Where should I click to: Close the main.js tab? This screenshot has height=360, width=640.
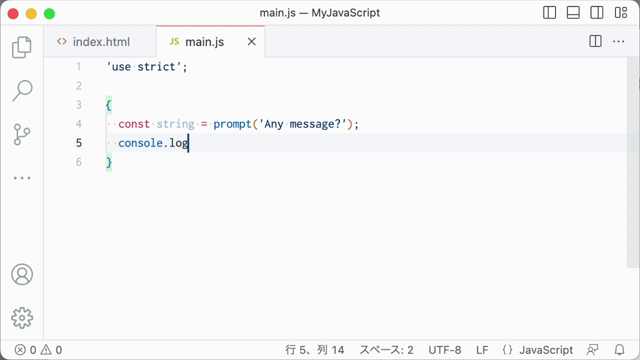[252, 42]
